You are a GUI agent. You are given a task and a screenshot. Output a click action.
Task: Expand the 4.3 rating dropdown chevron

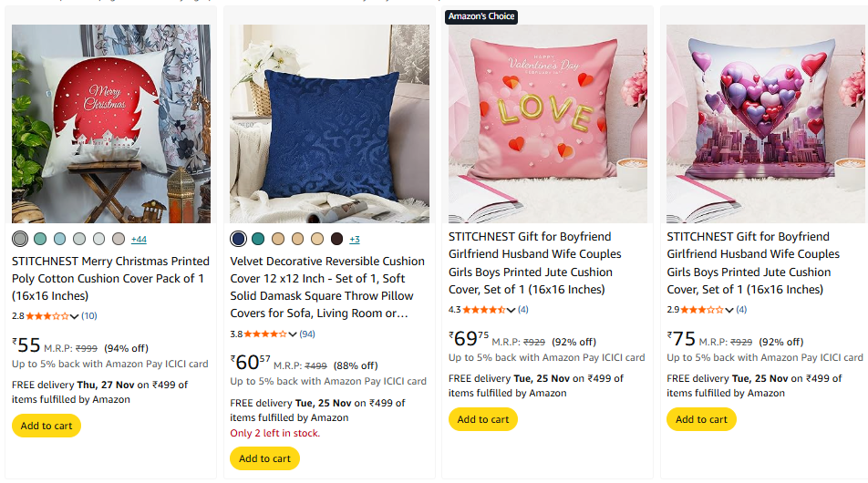(511, 310)
